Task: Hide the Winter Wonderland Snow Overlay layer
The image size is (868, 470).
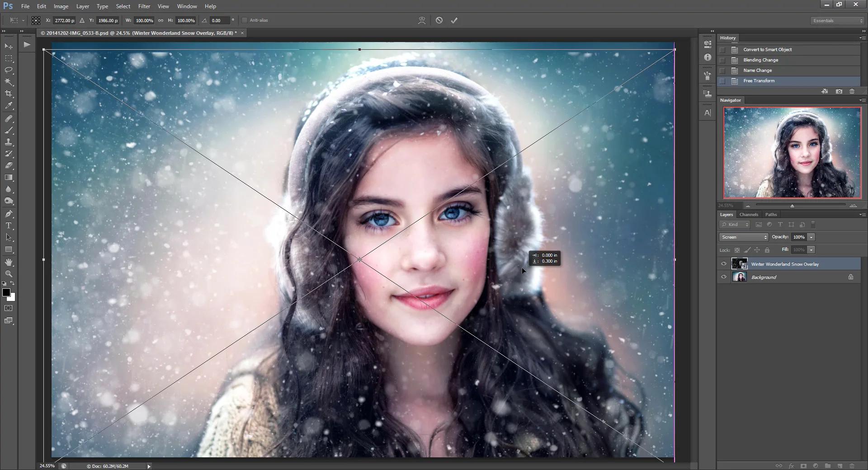Action: (x=723, y=264)
